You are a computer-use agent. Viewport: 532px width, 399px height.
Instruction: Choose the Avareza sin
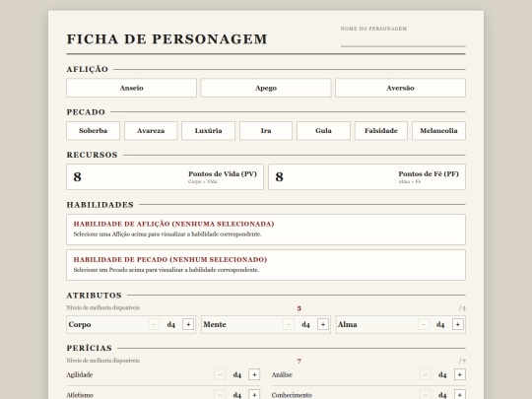(151, 131)
